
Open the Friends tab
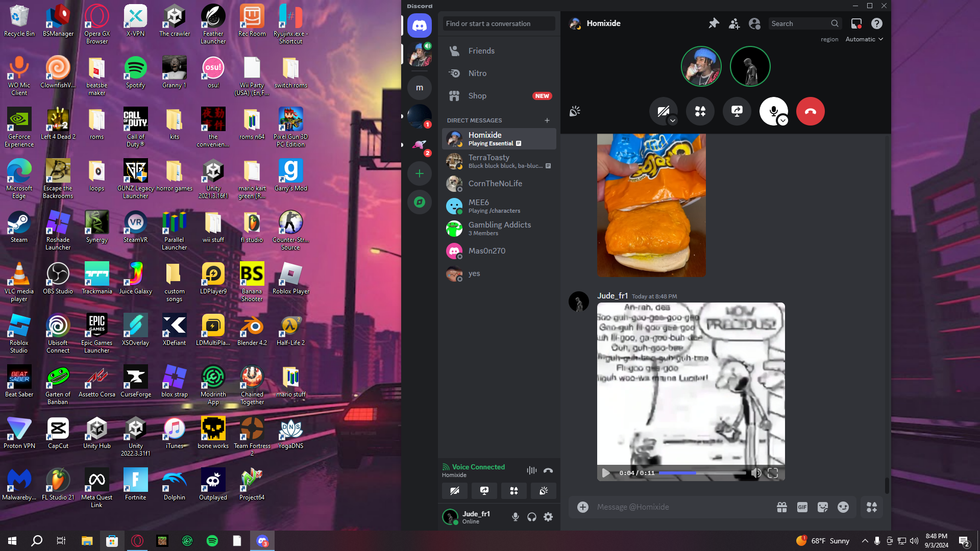tap(481, 51)
